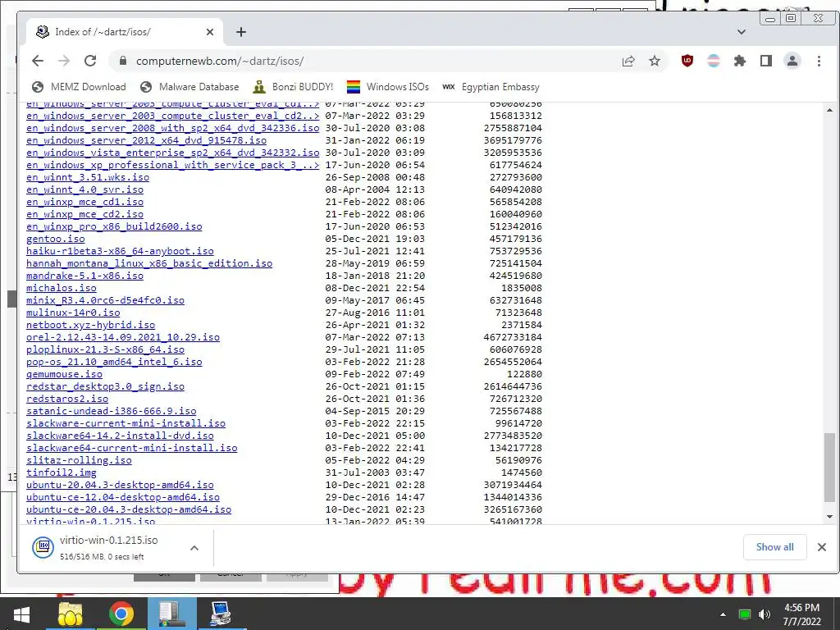
Task: Download pop-os_21.10_amd64_intel_6.iso
Action: 114,362
